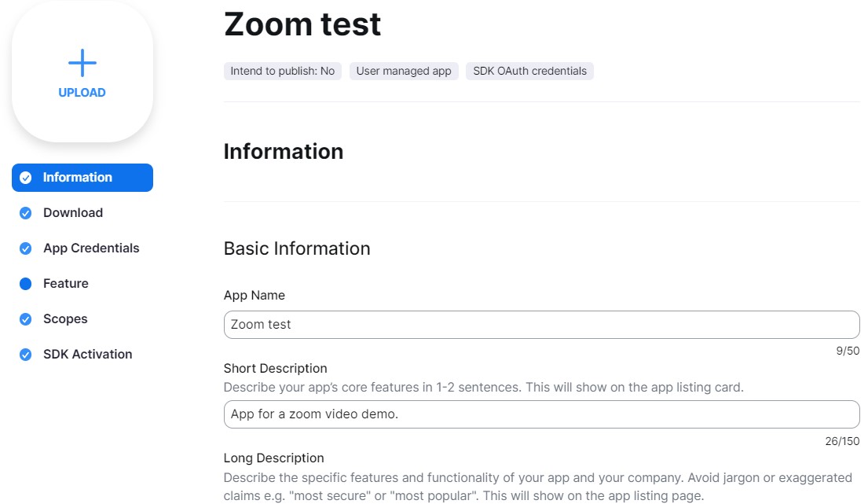The height and width of the screenshot is (504, 868).
Task: Open the Scopes section
Action: (65, 319)
